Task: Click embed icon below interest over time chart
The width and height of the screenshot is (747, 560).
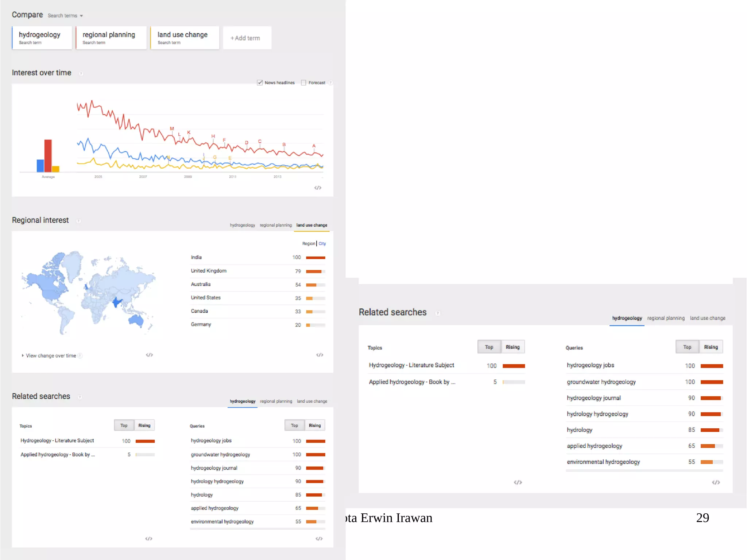Action: [x=318, y=188]
